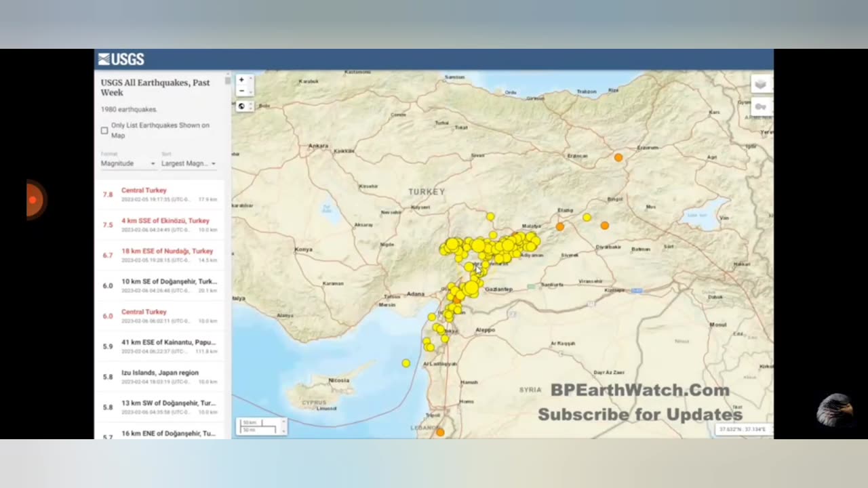Open the 6.0 Central Turkey earthquake entry
Viewport: 868px width, 488px height.
[x=160, y=316]
